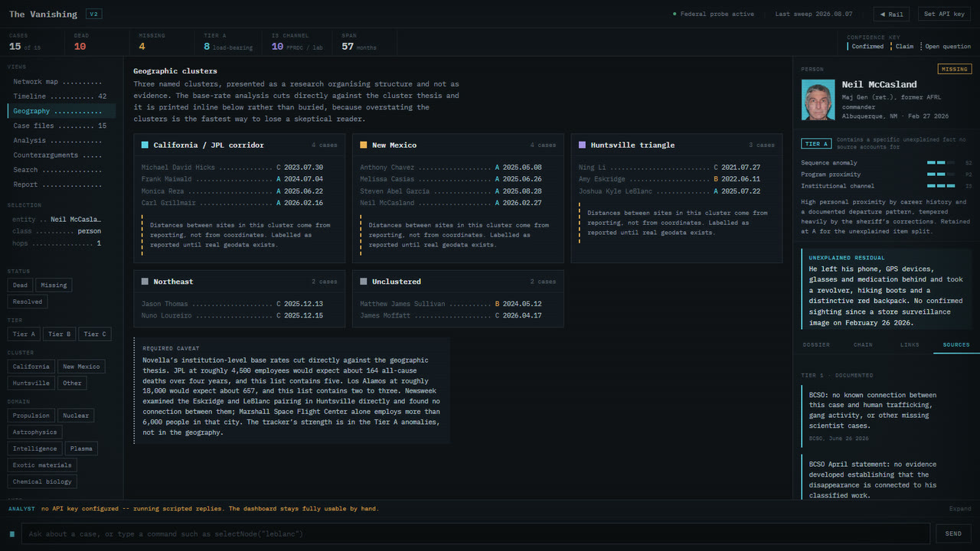Viewport: 980px width, 551px height.
Task: Click the V2 version badge
Action: click(x=93, y=14)
